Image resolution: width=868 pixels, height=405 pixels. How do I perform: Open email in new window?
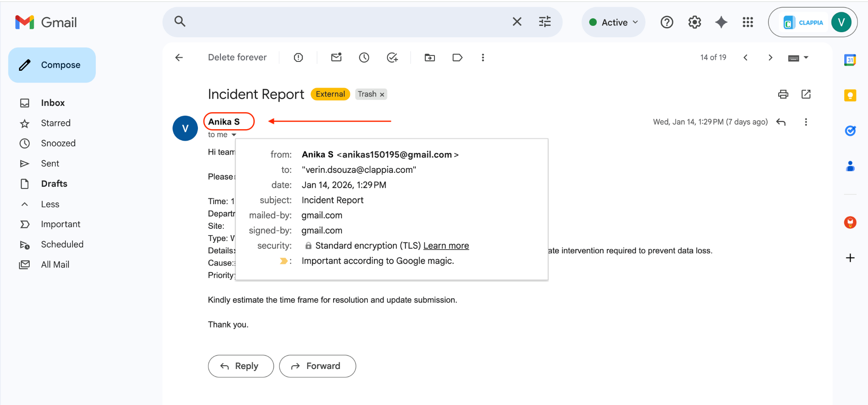coord(807,94)
